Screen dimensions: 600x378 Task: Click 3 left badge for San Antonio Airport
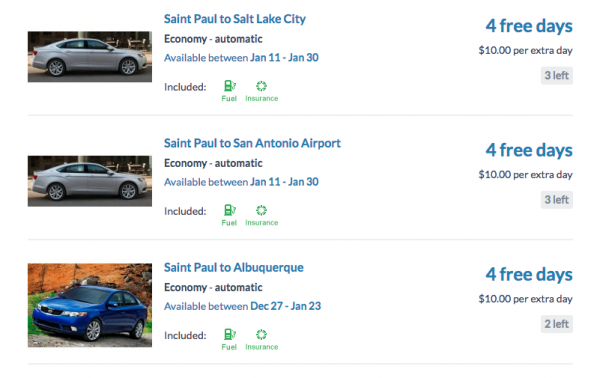[556, 200]
